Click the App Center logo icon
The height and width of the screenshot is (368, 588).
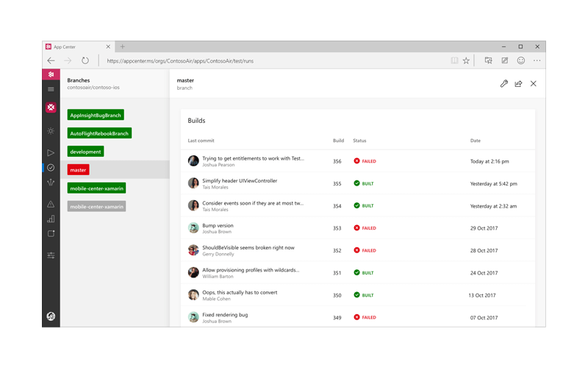51,74
